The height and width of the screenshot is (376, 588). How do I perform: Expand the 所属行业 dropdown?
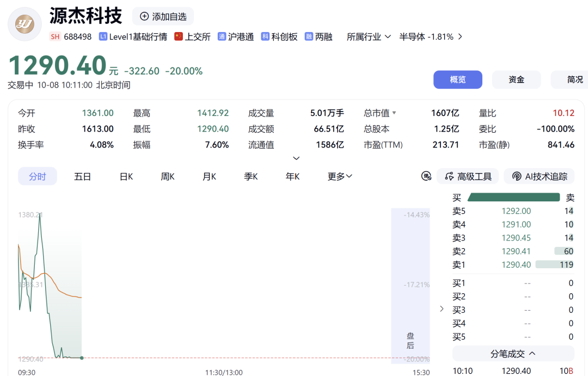pos(369,37)
